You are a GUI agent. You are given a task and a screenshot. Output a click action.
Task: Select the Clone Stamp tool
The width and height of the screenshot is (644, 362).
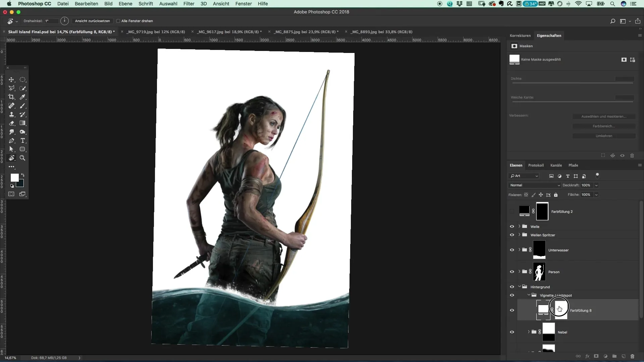(11, 114)
